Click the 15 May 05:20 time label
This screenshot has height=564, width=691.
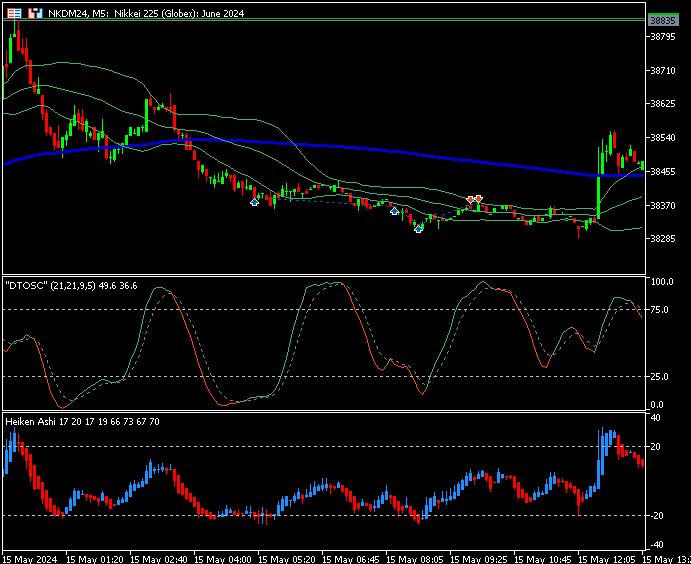click(x=288, y=559)
